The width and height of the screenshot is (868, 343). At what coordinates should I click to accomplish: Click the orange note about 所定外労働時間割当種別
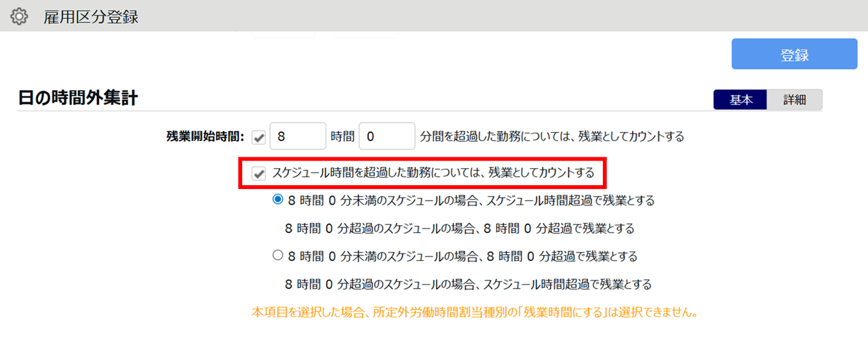475,313
